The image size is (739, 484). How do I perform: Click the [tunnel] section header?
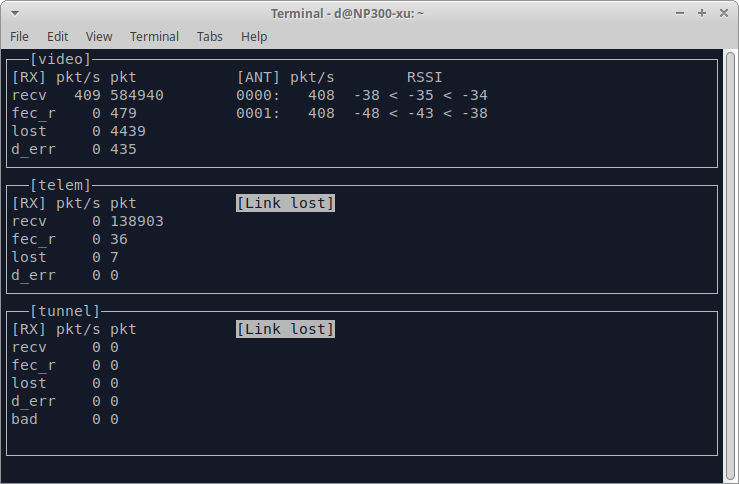coord(65,311)
